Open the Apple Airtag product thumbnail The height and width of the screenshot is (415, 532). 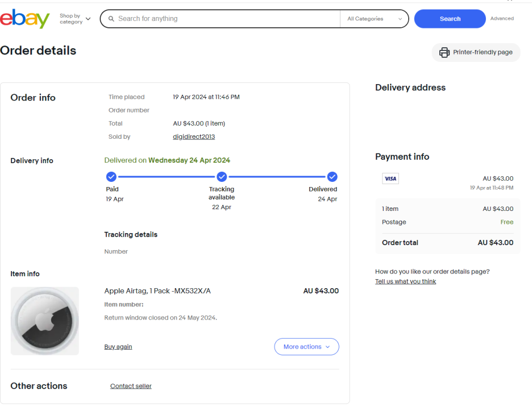(x=45, y=321)
